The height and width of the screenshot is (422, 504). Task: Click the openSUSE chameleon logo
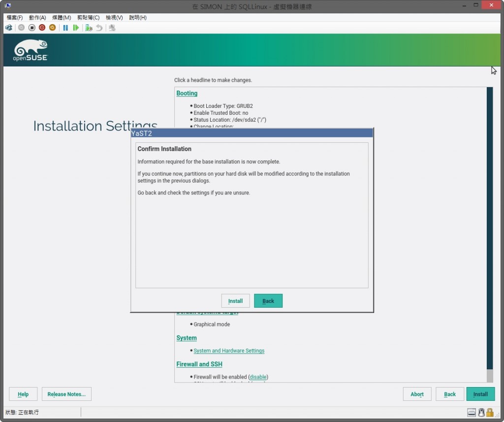(31, 50)
